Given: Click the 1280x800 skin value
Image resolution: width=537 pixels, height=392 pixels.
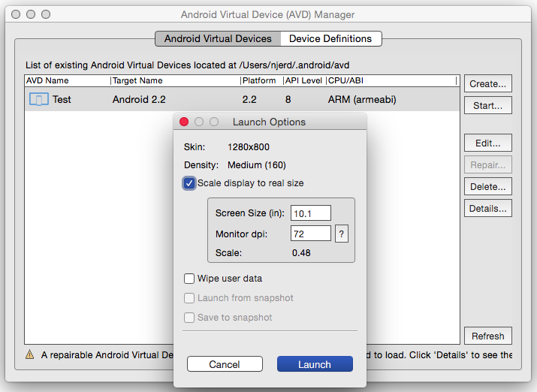Looking at the screenshot, I should pos(249,147).
